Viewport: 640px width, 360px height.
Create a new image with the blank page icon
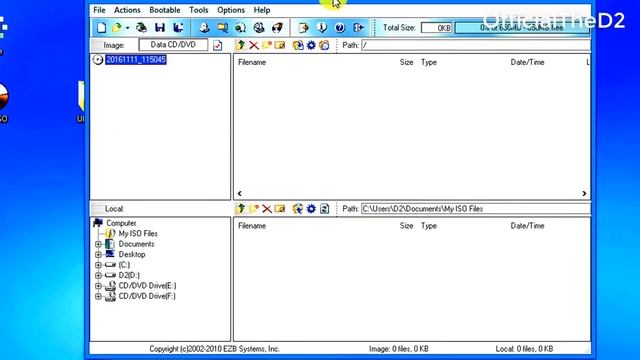pyautogui.click(x=101, y=28)
